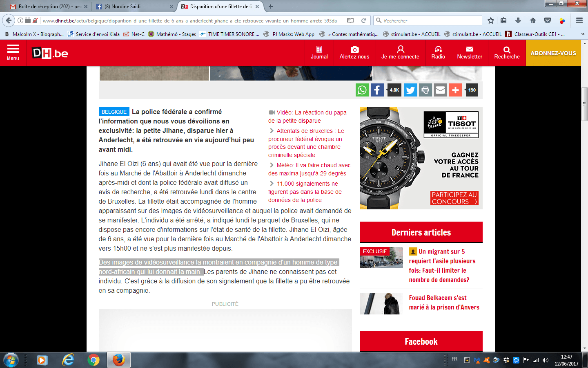This screenshot has height=368, width=588.
Task: Open the DH.be hamburger Menu
Action: [x=13, y=53]
